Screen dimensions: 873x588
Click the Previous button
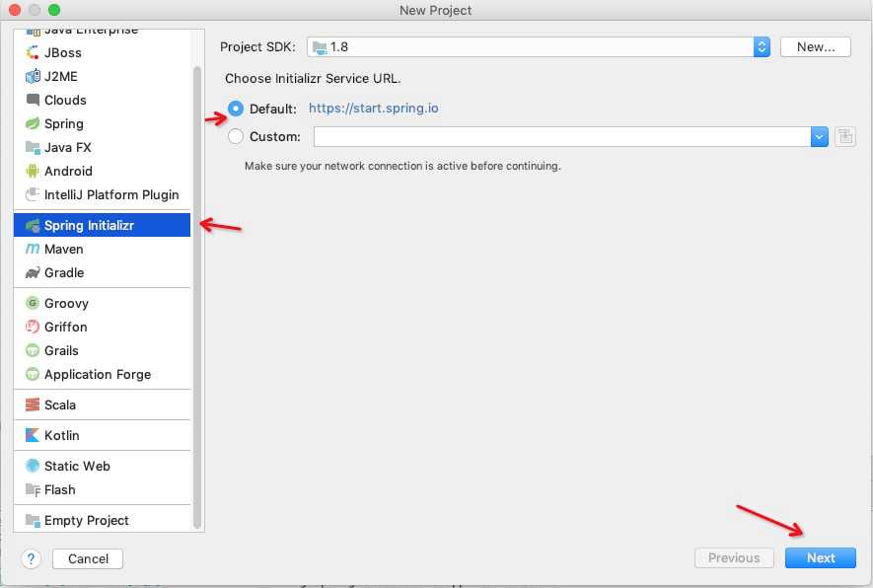734,558
